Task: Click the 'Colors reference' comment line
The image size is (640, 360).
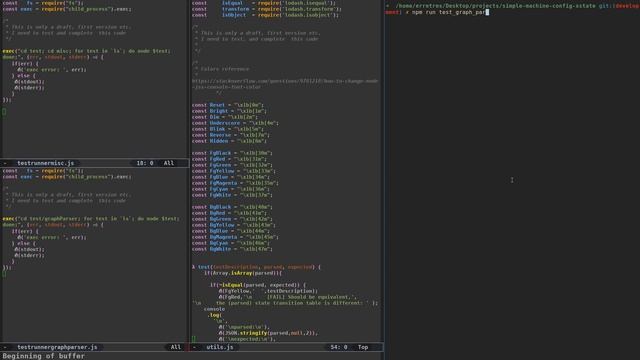Action: coord(221,69)
